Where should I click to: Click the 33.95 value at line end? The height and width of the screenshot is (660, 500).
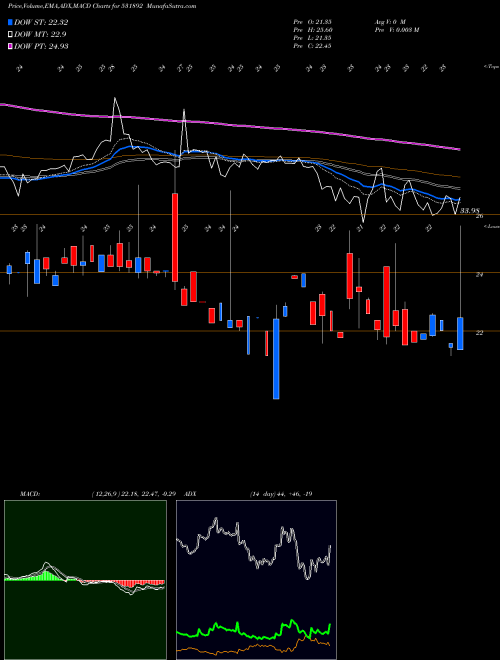[470, 210]
